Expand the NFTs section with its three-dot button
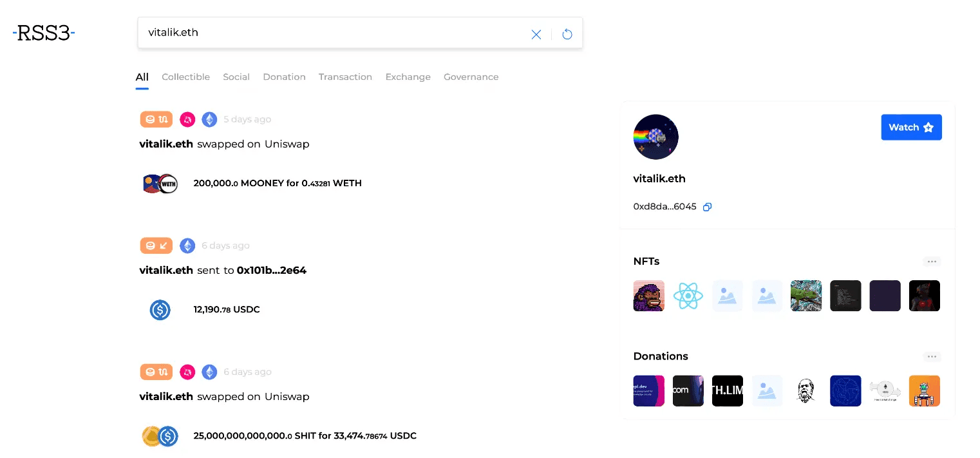 click(x=932, y=262)
